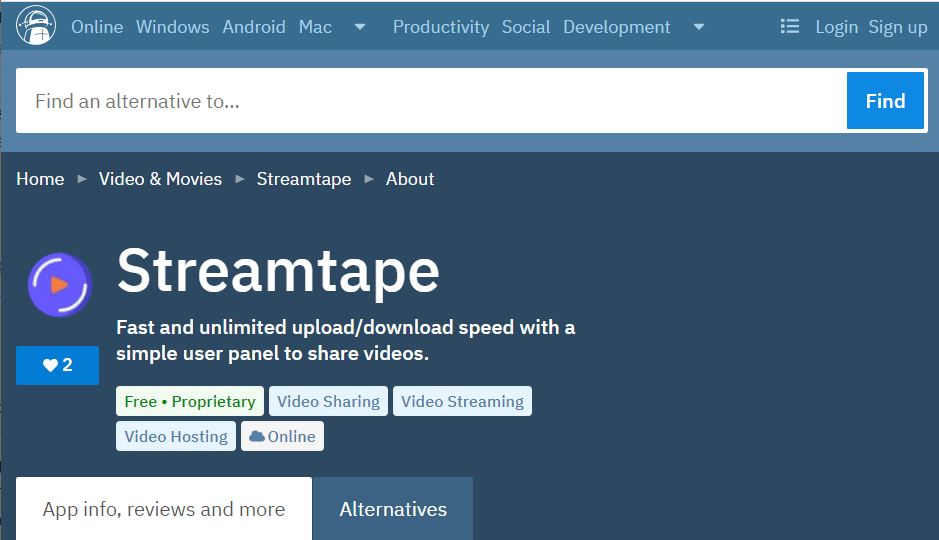The width and height of the screenshot is (939, 540).
Task: Select the App info, reviews and more tab
Action: (164, 509)
